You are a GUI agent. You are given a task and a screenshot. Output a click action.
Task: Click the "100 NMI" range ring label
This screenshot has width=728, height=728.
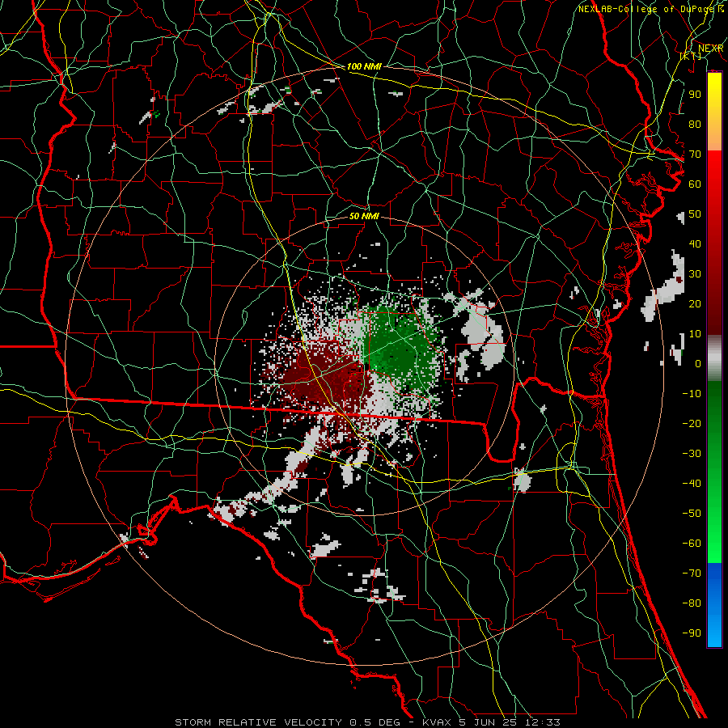[x=364, y=66]
